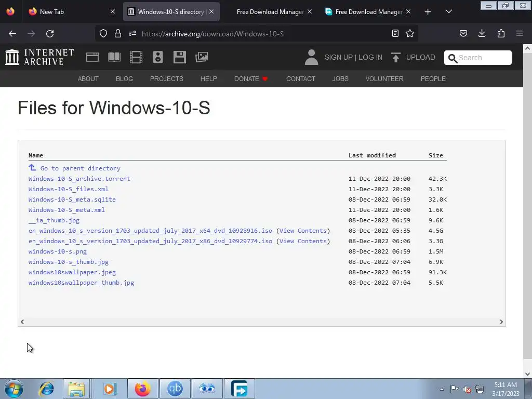
Task: Reload the current page
Action: 50,34
